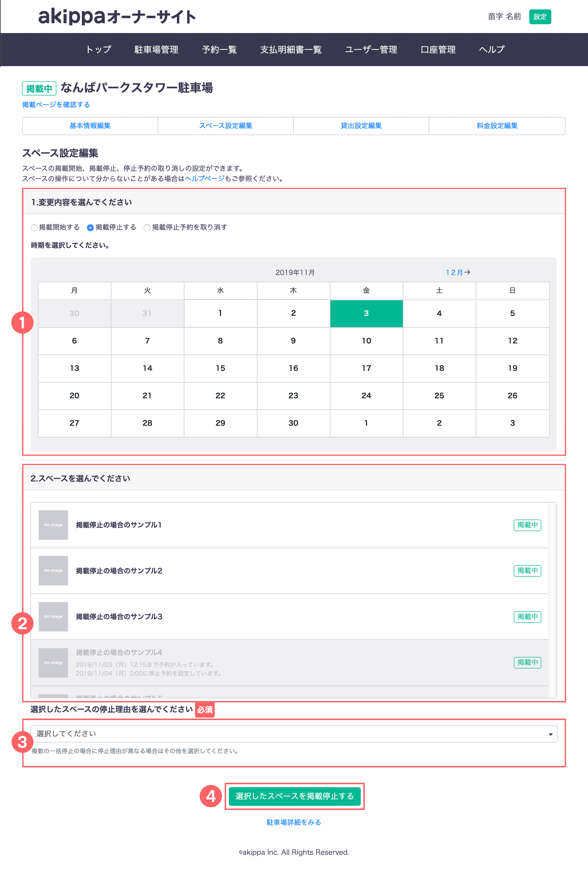
Task: Click the 掲載中 status badge beside parking title
Action: click(39, 88)
